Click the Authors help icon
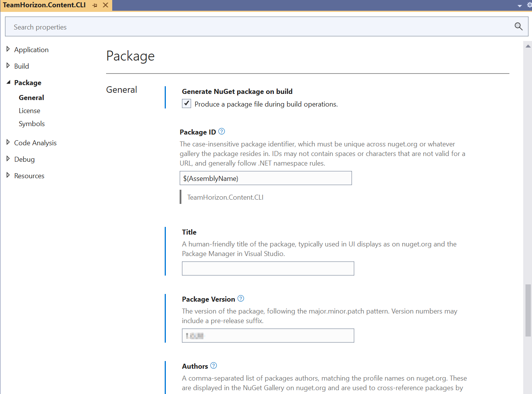 [213, 366]
